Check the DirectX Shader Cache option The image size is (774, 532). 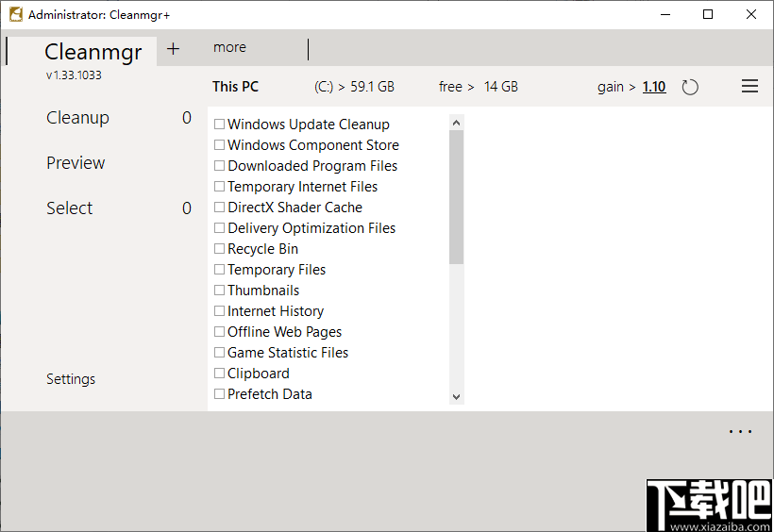(219, 207)
